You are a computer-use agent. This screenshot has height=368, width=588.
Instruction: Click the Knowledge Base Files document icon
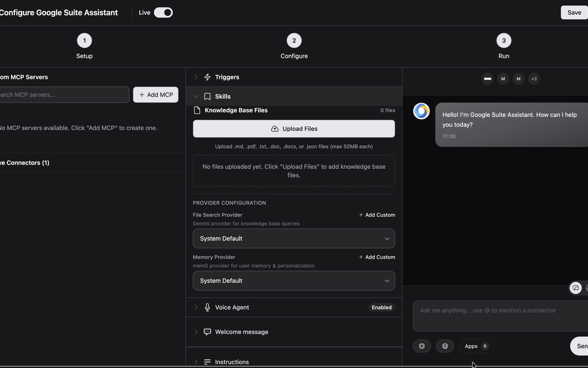[197, 110]
